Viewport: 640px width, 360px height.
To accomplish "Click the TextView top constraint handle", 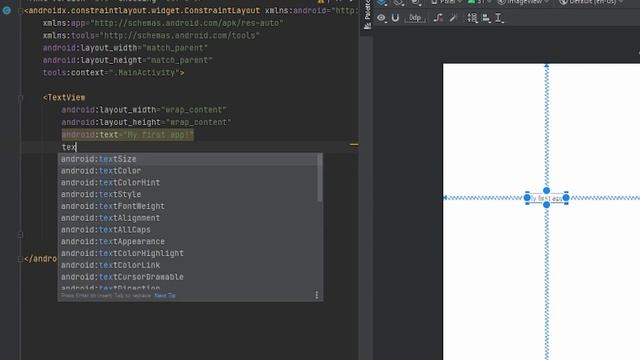I will point(547,191).
